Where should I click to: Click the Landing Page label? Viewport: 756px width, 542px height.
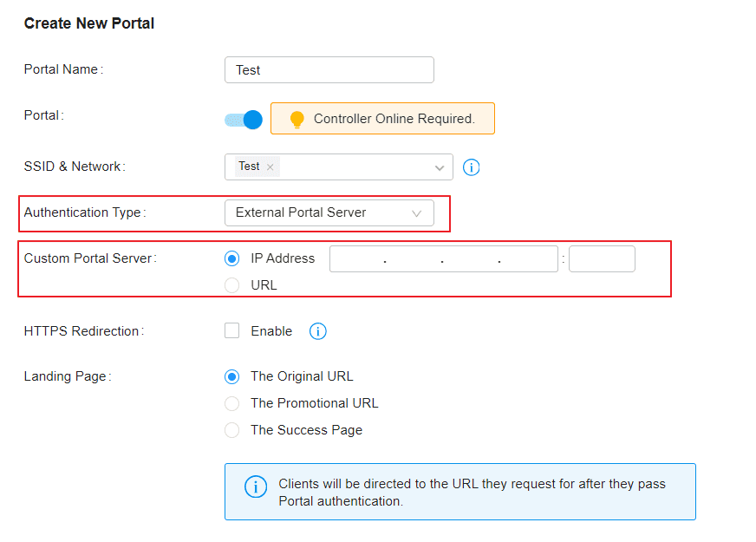(x=68, y=376)
